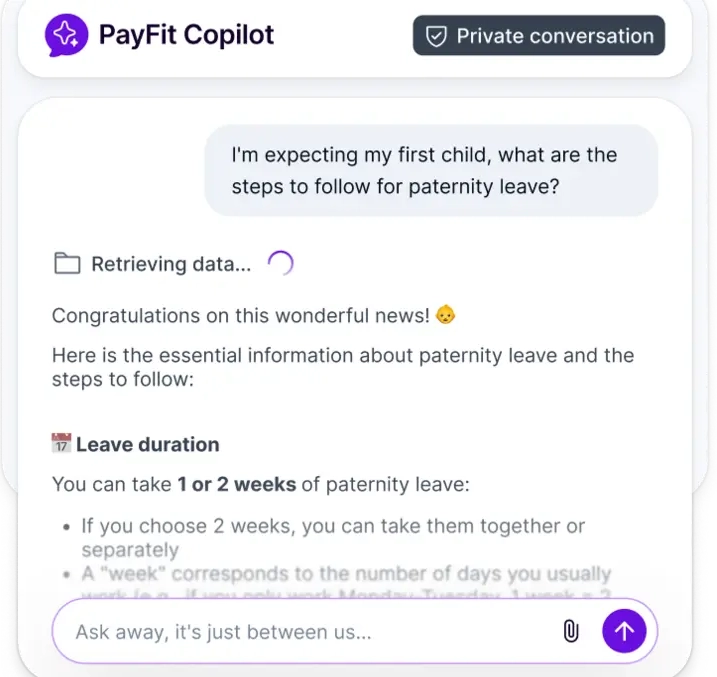Click the "Congratulations on this wonderful news" line

240,315
